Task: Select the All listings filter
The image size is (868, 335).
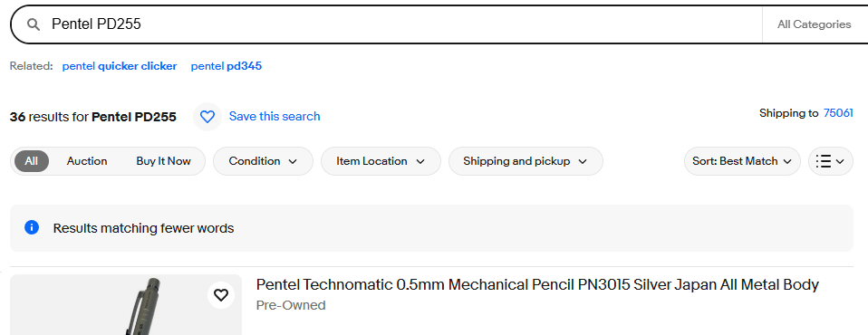Action: pyautogui.click(x=32, y=161)
